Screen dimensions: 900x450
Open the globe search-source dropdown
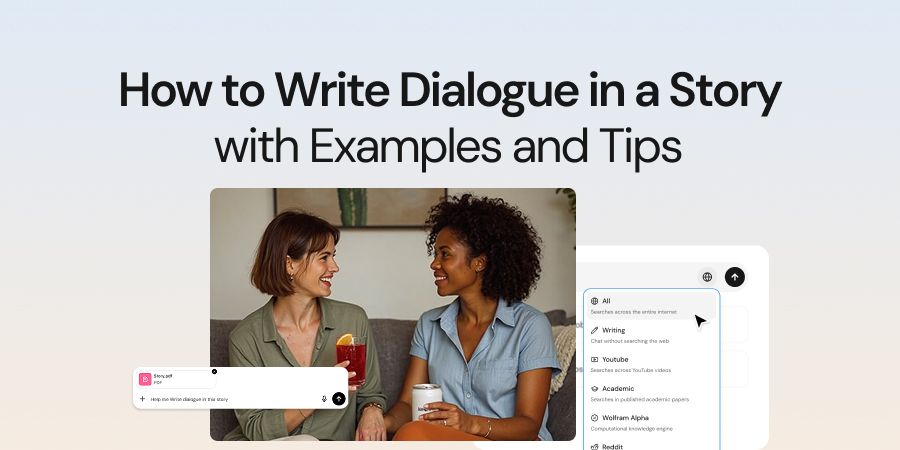(x=707, y=277)
